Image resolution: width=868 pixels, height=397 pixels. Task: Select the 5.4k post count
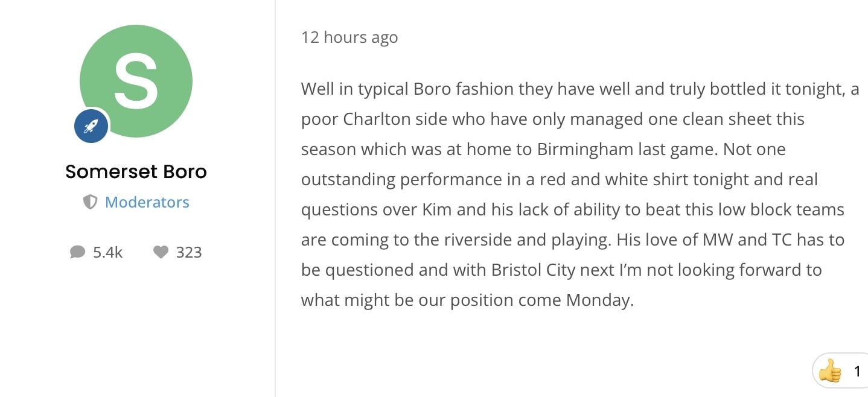pyautogui.click(x=107, y=252)
